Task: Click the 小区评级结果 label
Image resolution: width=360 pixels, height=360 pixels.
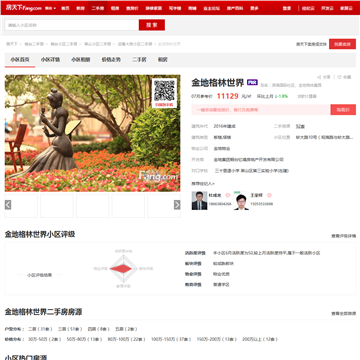Action: click(x=39, y=275)
